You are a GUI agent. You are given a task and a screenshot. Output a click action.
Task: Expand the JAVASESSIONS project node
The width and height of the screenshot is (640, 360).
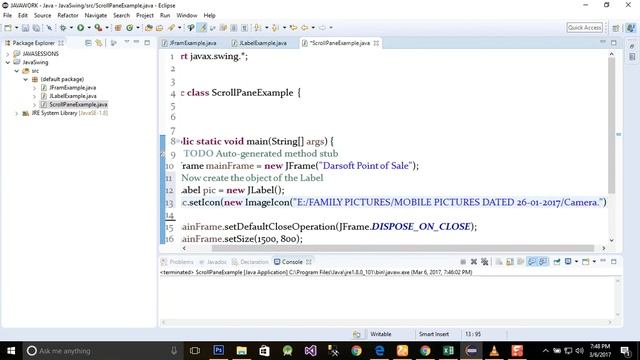pos(8,54)
